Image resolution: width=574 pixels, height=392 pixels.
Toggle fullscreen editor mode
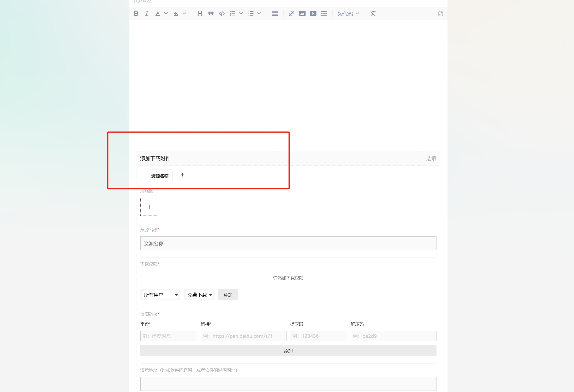point(440,14)
